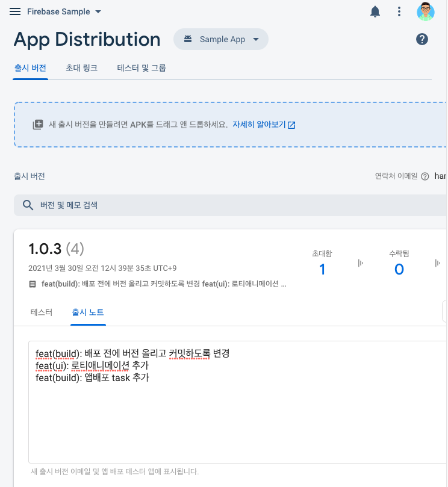Click the Android icon in app selector

click(188, 39)
